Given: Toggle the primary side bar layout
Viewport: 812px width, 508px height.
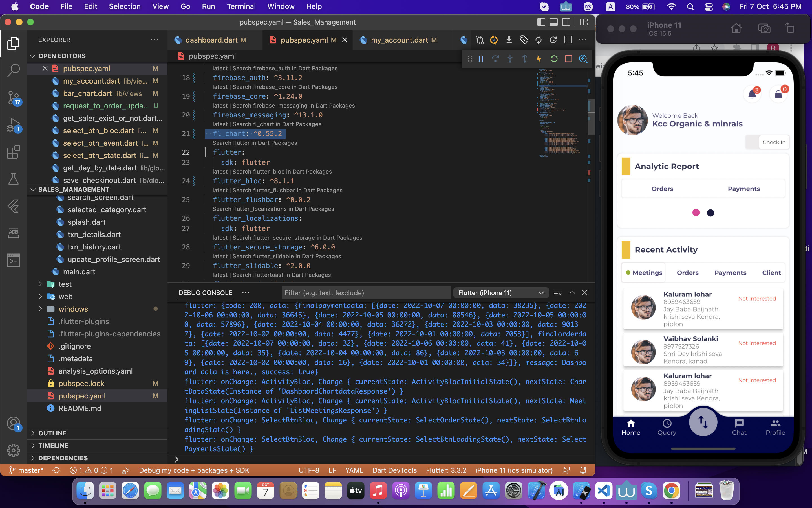Looking at the screenshot, I should (x=541, y=22).
